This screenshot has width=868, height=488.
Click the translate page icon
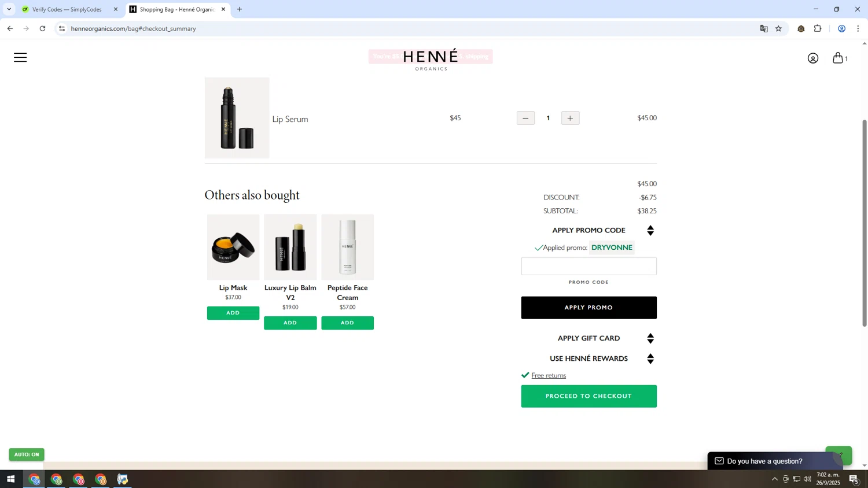(764, 28)
